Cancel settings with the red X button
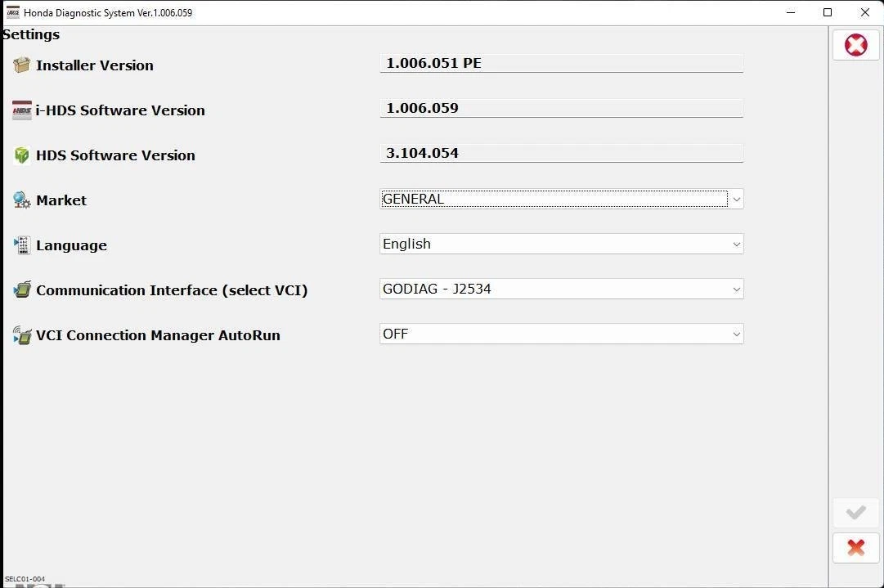The height and width of the screenshot is (588, 884). pos(855,547)
